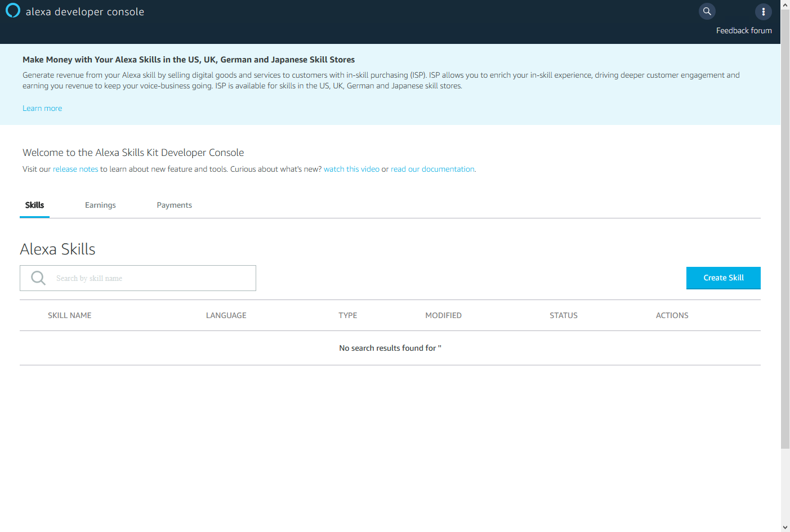Click the Create Skill button
The image size is (790, 532).
tap(724, 278)
